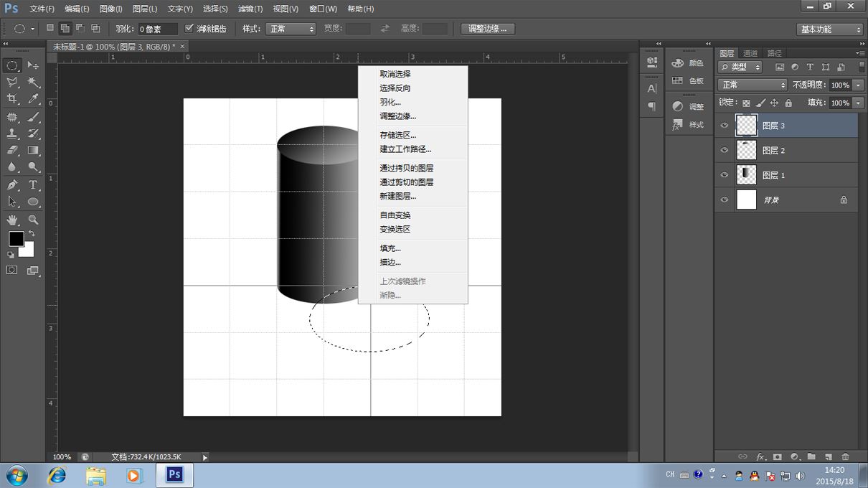The image size is (868, 488).
Task: Open the tool preset picker arrow
Action: pyautogui.click(x=32, y=29)
